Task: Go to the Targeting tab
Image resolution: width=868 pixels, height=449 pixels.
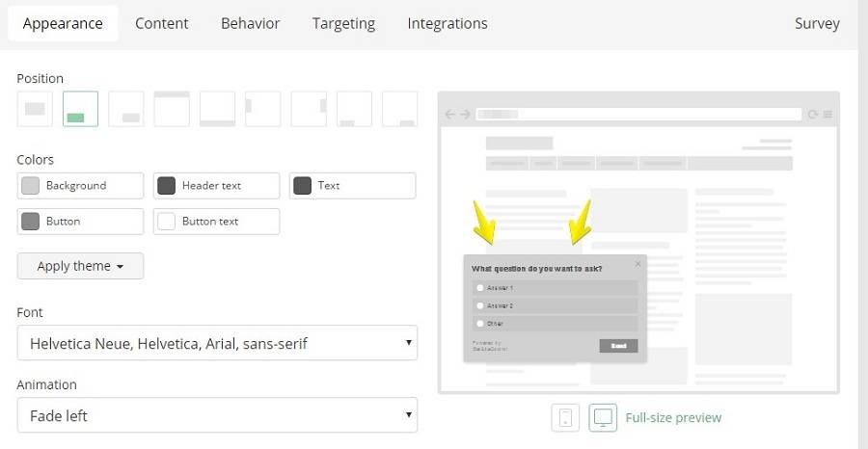Action: 343,24
